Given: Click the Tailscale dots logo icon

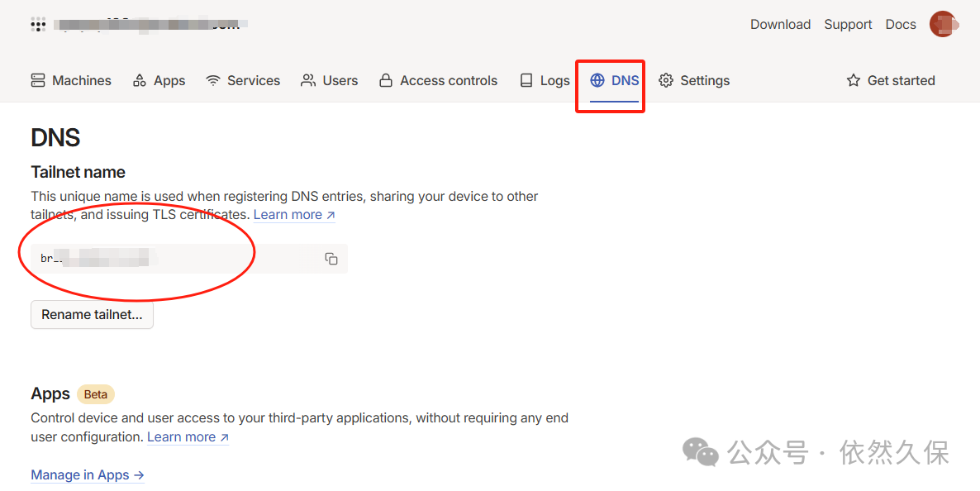Looking at the screenshot, I should click(38, 25).
